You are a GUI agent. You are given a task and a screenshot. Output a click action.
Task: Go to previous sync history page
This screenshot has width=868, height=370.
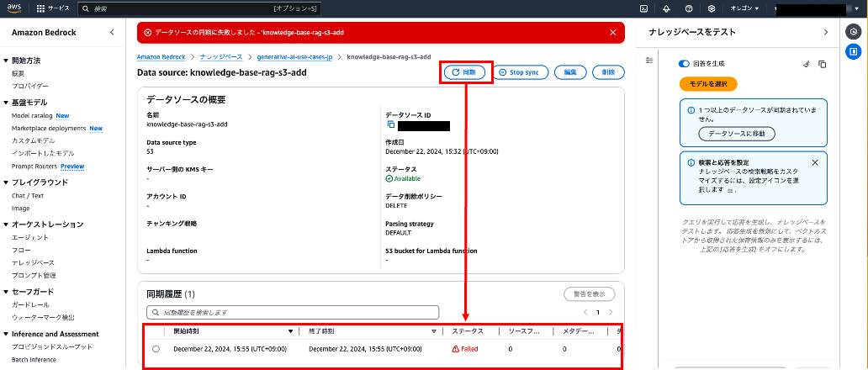tap(585, 313)
